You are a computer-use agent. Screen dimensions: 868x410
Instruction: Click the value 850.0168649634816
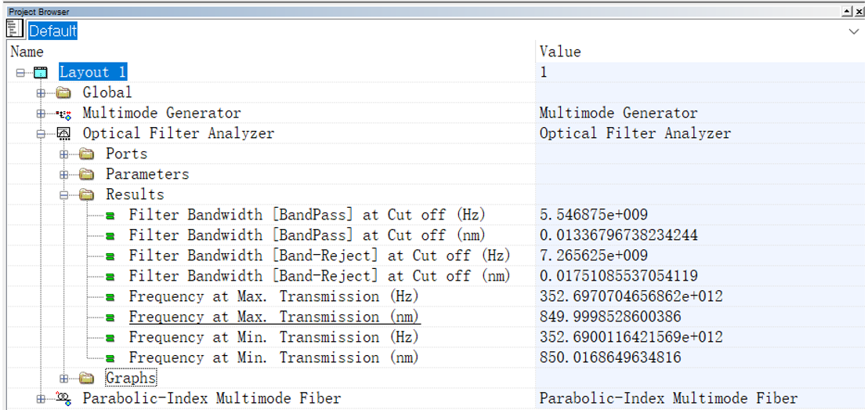click(x=610, y=357)
